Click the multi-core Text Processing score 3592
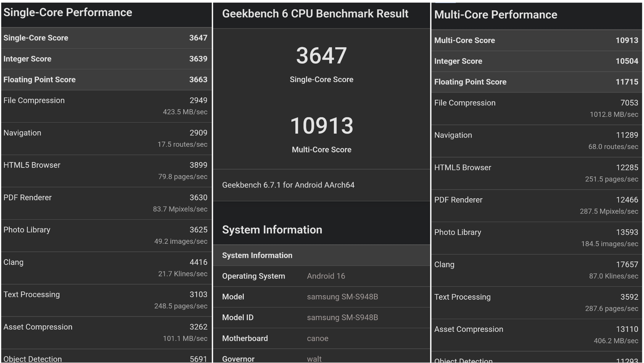The width and height of the screenshot is (644, 363). 629,297
